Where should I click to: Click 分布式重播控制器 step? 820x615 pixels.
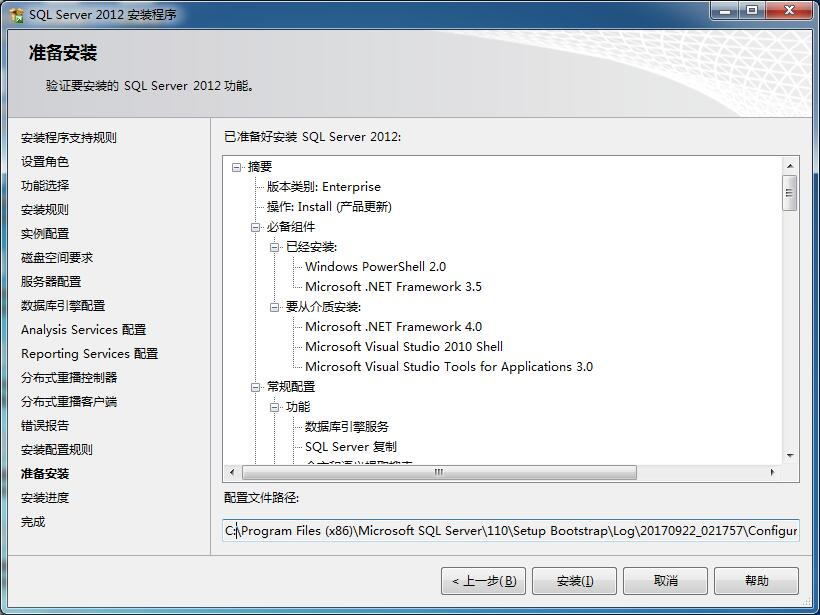click(69, 378)
